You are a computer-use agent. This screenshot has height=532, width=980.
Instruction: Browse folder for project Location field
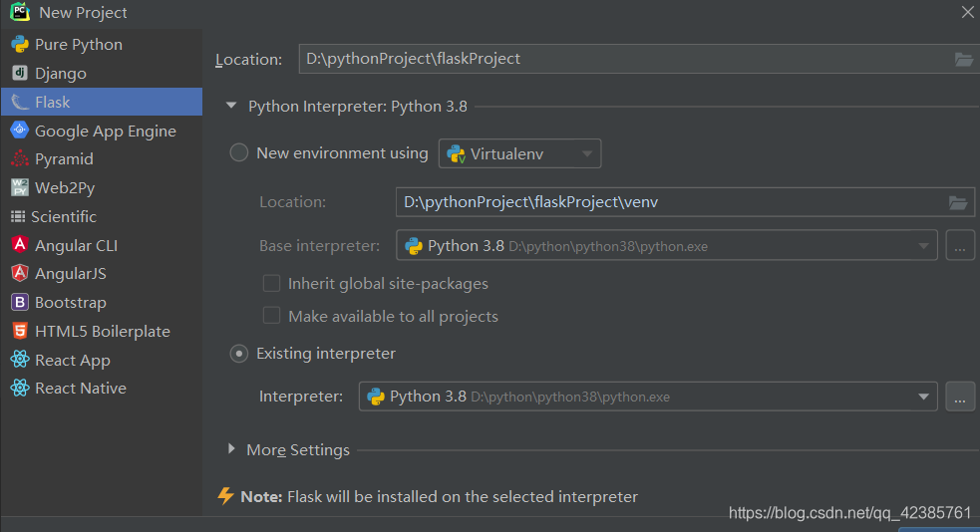point(964,60)
